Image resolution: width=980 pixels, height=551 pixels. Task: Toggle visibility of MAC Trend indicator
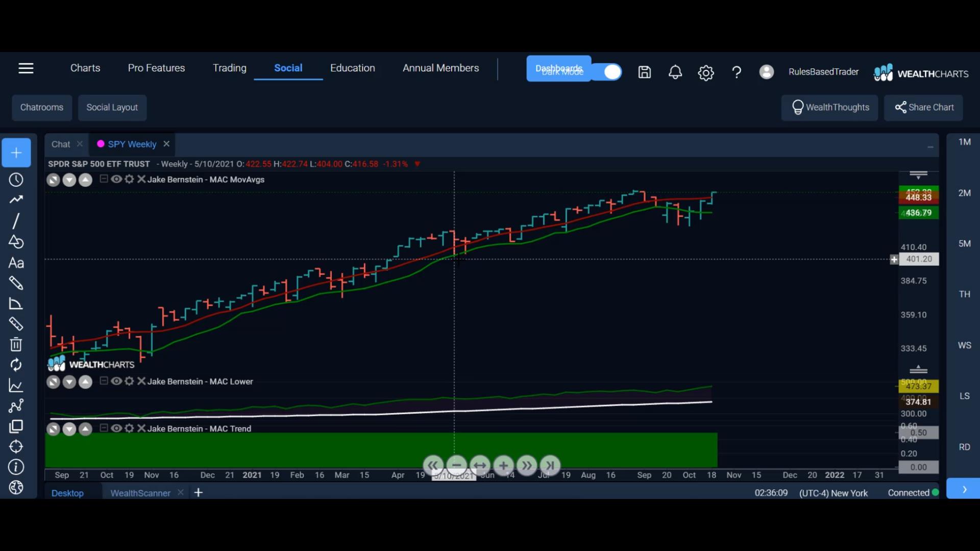(116, 428)
